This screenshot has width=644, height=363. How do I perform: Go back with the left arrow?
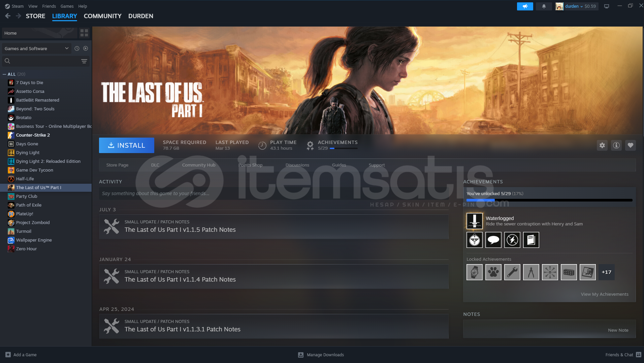click(x=8, y=16)
